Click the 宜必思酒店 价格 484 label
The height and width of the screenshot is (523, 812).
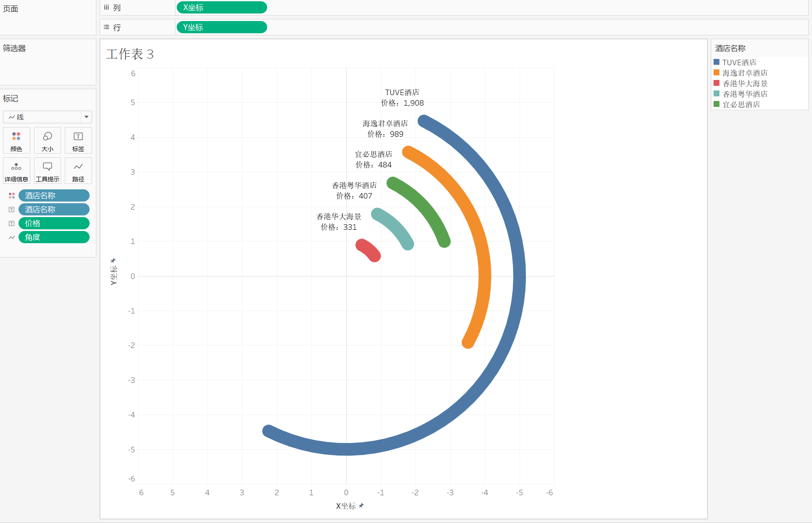click(374, 159)
